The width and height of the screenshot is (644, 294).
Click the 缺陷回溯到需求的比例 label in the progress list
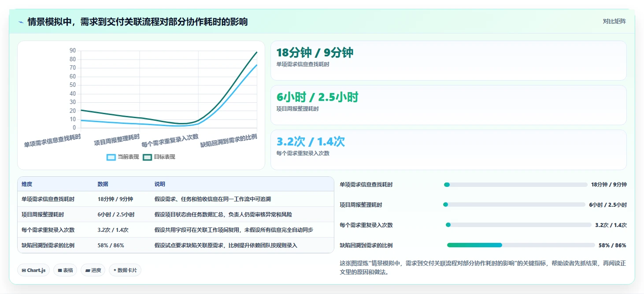pos(366,245)
